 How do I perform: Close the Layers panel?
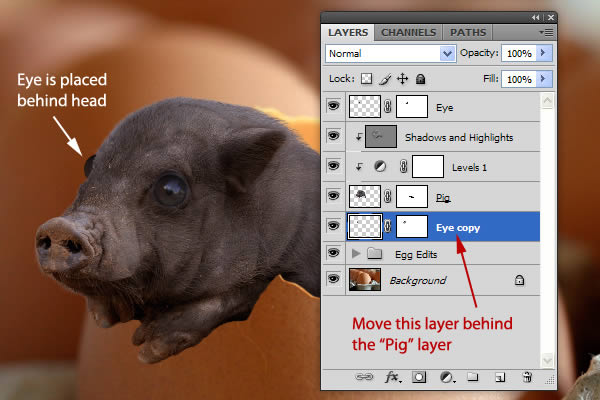pos(551,17)
